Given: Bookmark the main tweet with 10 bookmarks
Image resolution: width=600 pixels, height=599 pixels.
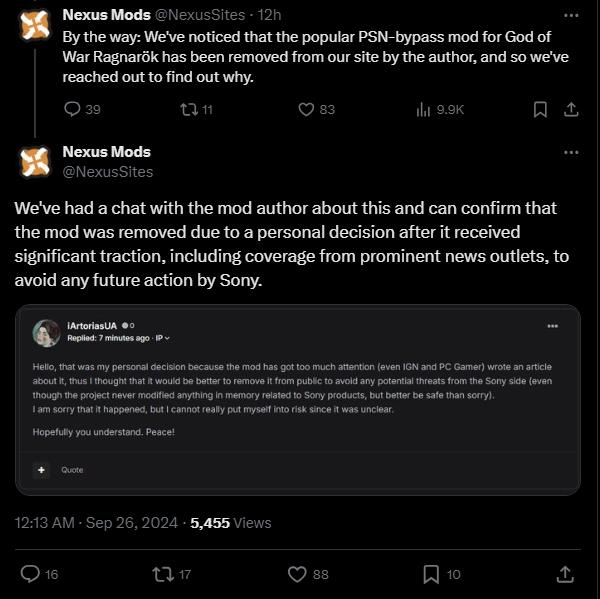Looking at the screenshot, I should point(431,573).
